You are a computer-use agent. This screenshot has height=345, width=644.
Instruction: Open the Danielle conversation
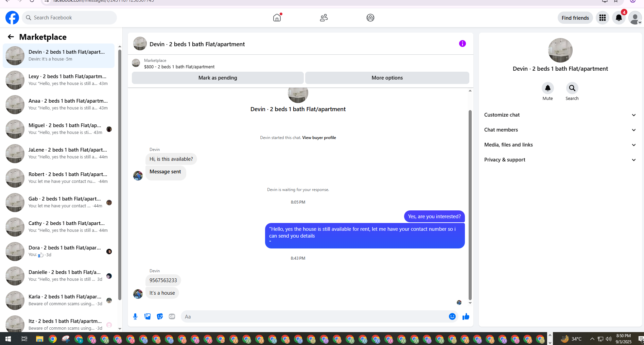[x=58, y=276]
